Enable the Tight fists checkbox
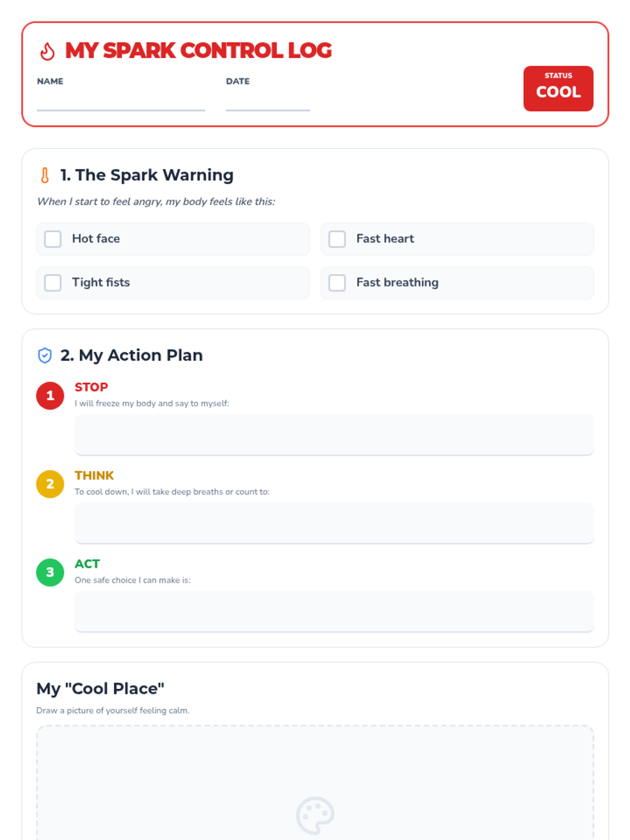The width and height of the screenshot is (630, 840). point(53,282)
